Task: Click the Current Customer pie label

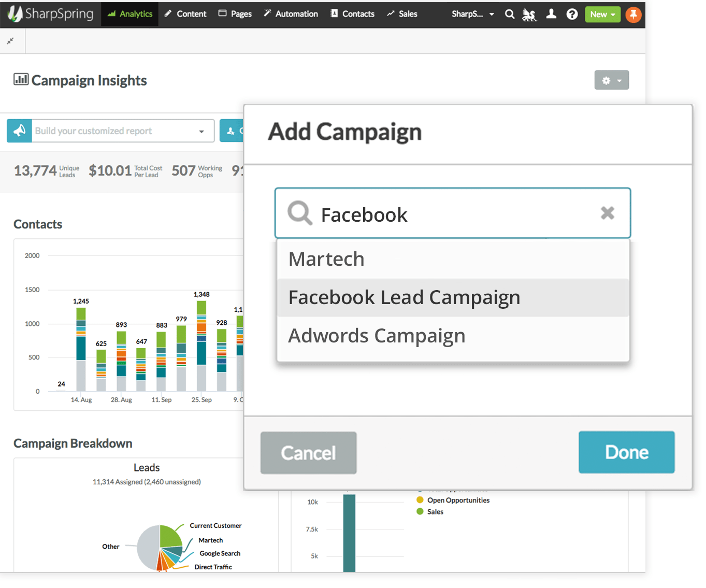Action: click(215, 526)
